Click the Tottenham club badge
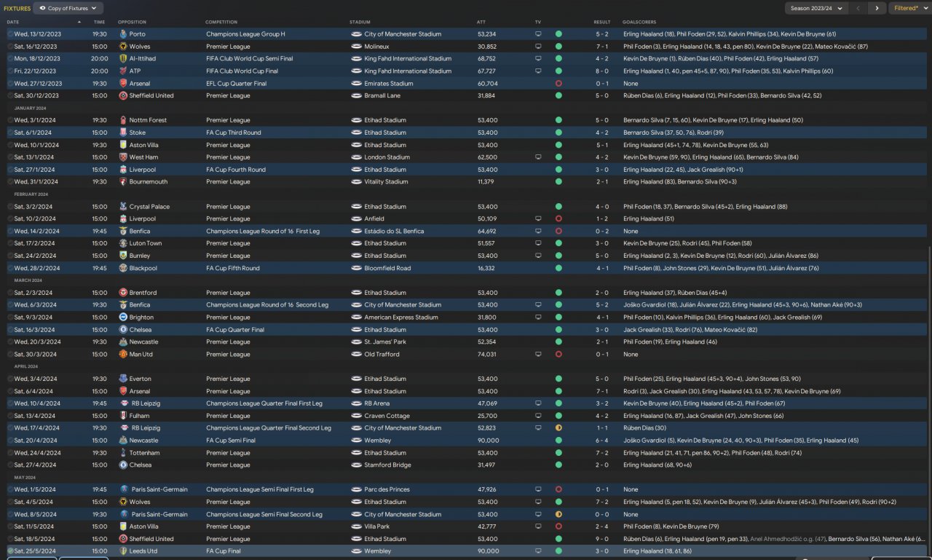The image size is (932, 560). coord(123,453)
